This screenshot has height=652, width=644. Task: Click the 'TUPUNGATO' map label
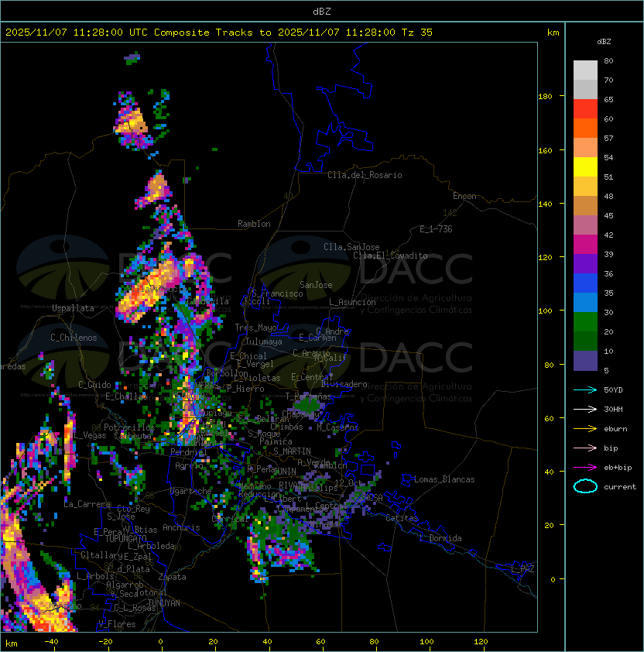(x=125, y=538)
